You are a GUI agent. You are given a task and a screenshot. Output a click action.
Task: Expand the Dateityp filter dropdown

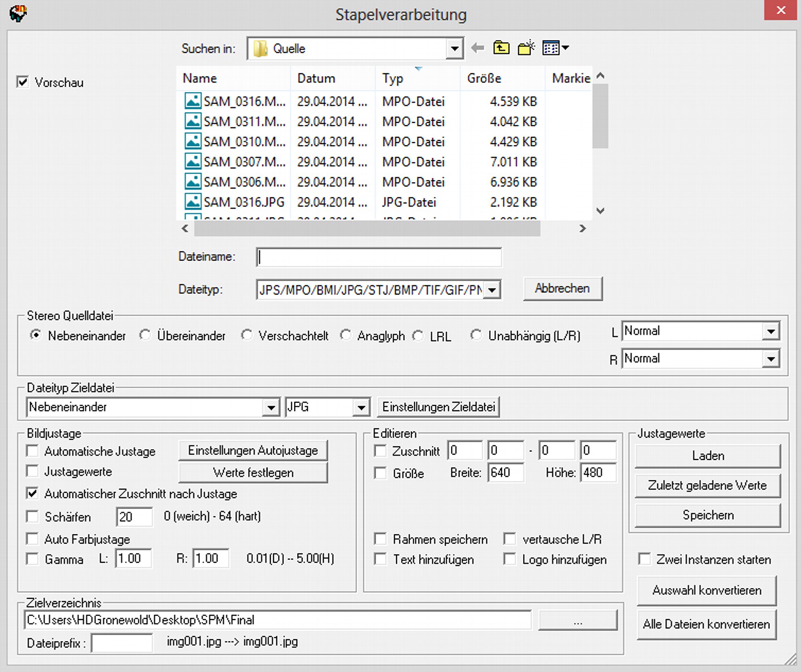pyautogui.click(x=492, y=289)
